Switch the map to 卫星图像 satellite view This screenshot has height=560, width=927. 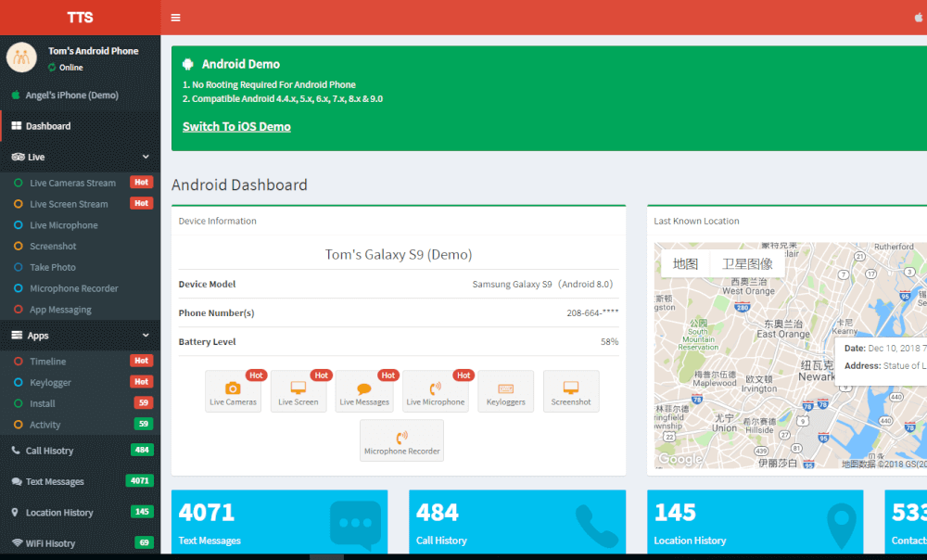coord(747,263)
